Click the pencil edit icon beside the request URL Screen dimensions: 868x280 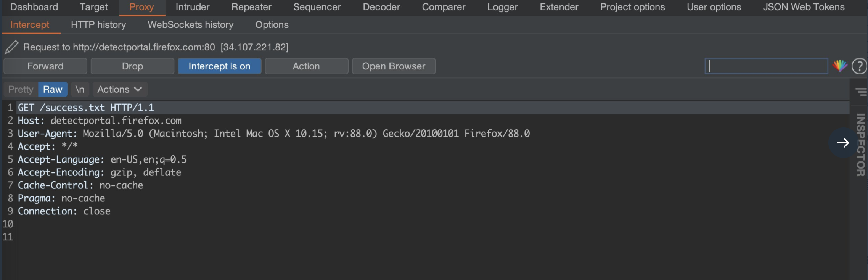(x=11, y=47)
